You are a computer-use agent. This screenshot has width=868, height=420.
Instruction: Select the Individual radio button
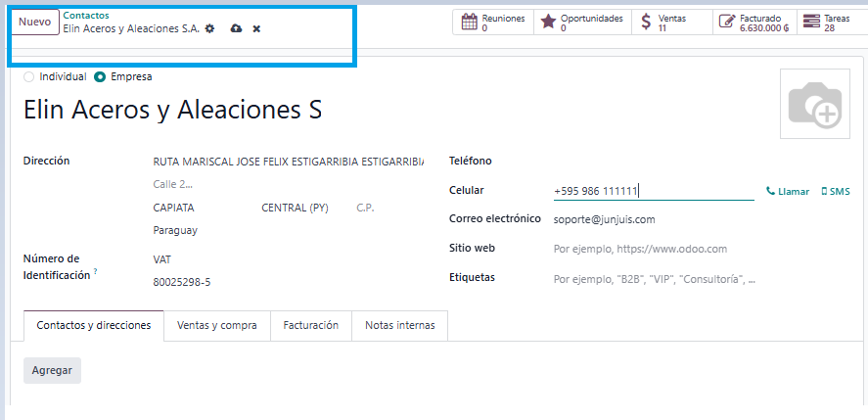[x=28, y=76]
